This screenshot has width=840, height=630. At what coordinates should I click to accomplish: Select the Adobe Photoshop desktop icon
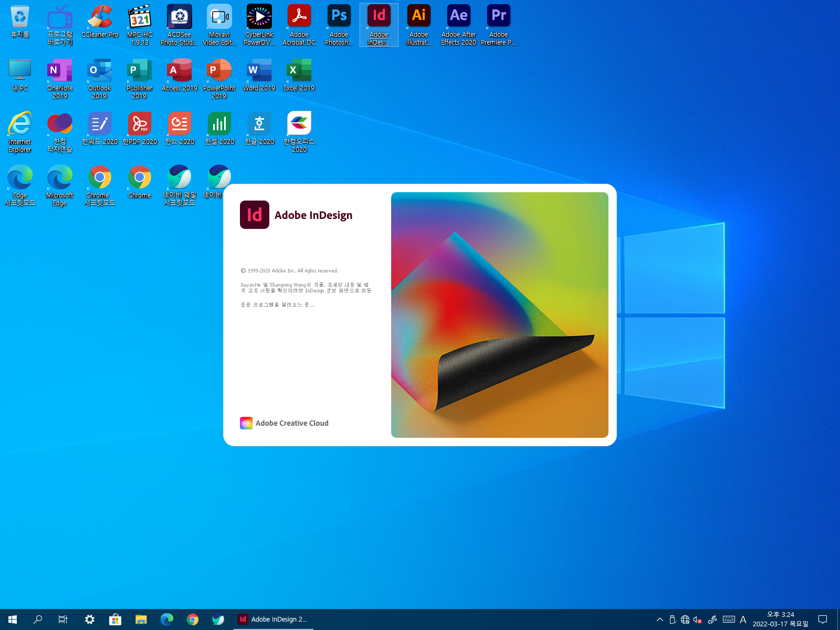(x=339, y=25)
